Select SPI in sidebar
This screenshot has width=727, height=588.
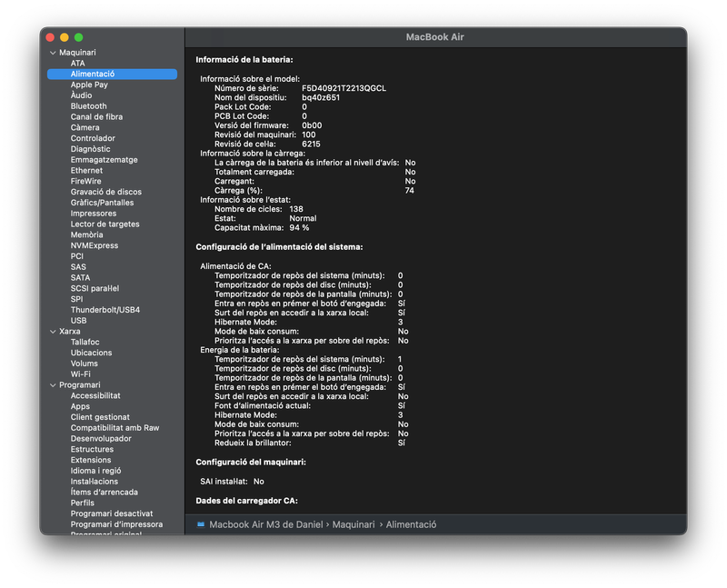76,299
